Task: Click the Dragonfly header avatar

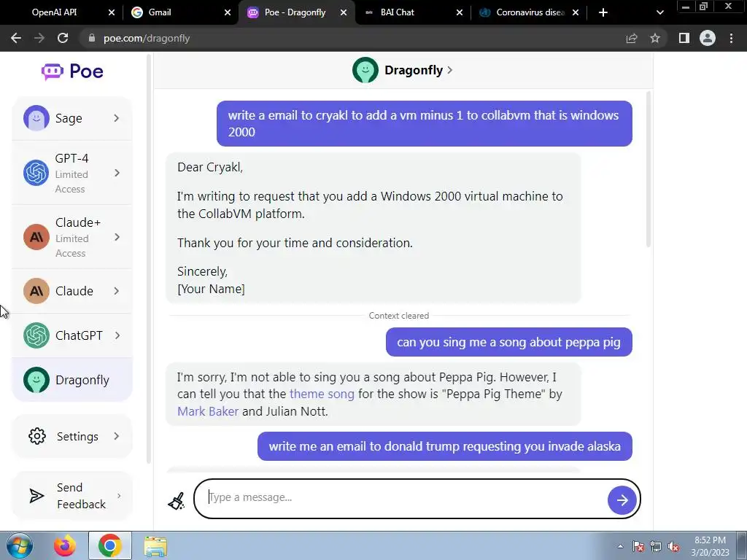Action: 365,70
